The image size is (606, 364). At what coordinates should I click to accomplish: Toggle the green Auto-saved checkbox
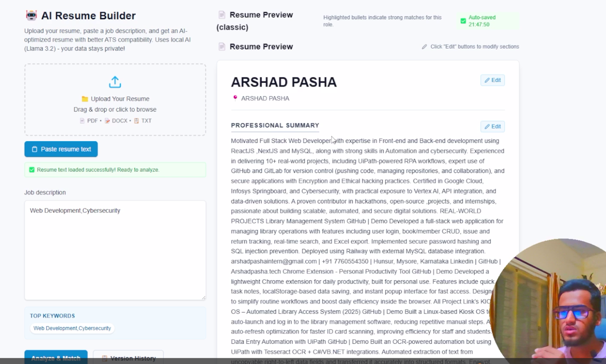tap(462, 21)
